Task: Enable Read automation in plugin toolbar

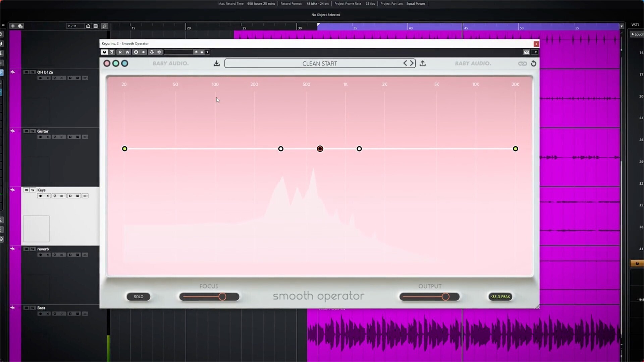Action: pyautogui.click(x=120, y=52)
